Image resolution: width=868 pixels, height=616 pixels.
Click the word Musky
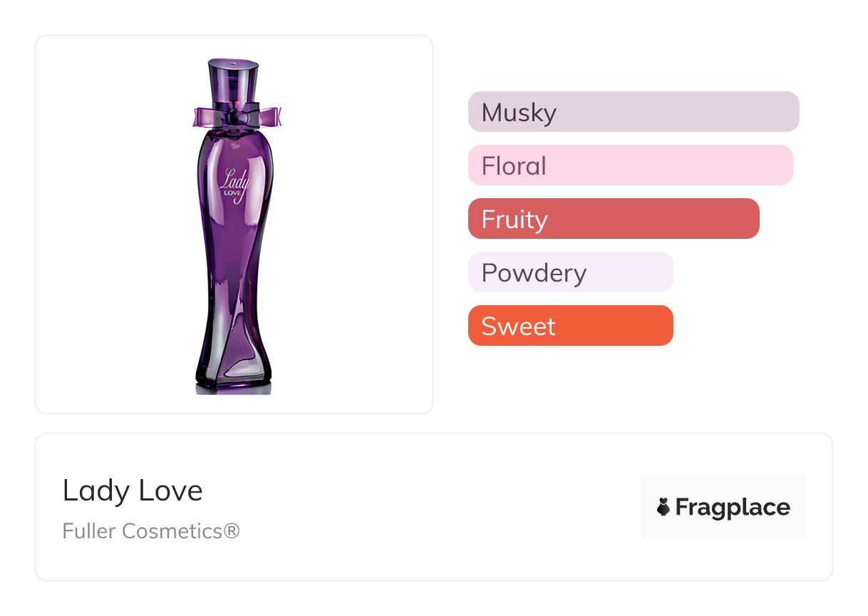519,113
